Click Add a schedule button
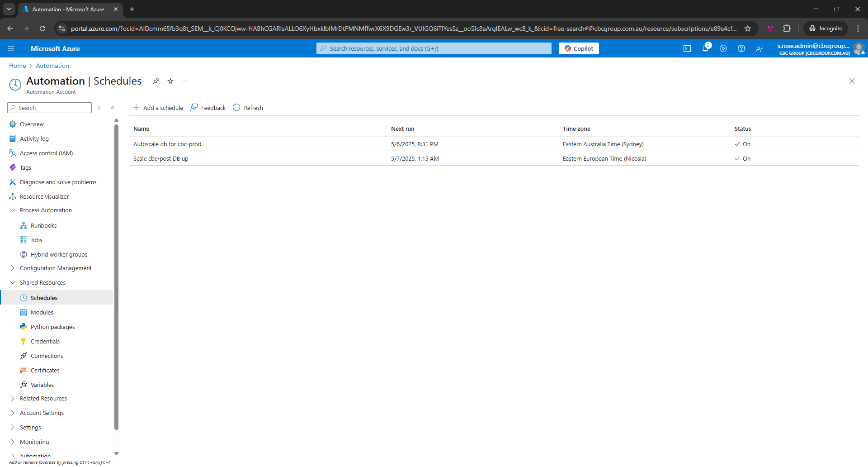Image resolution: width=868 pixels, height=467 pixels. [158, 108]
